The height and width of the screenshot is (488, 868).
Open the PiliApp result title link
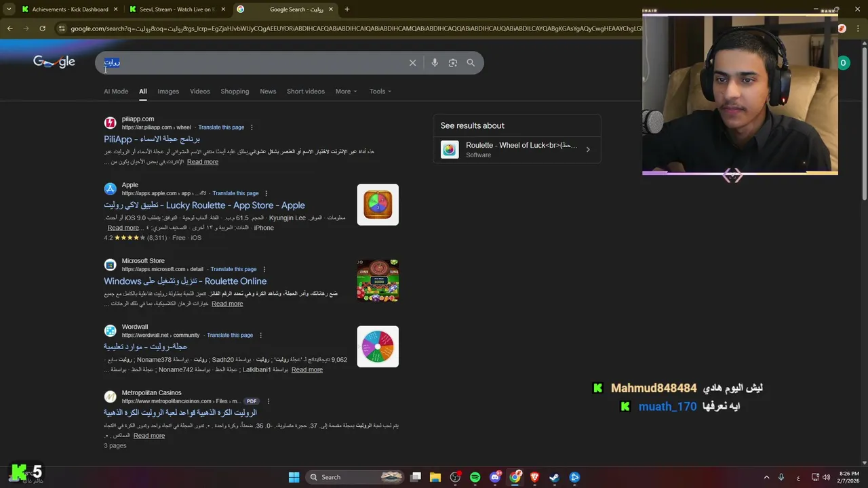tap(152, 139)
